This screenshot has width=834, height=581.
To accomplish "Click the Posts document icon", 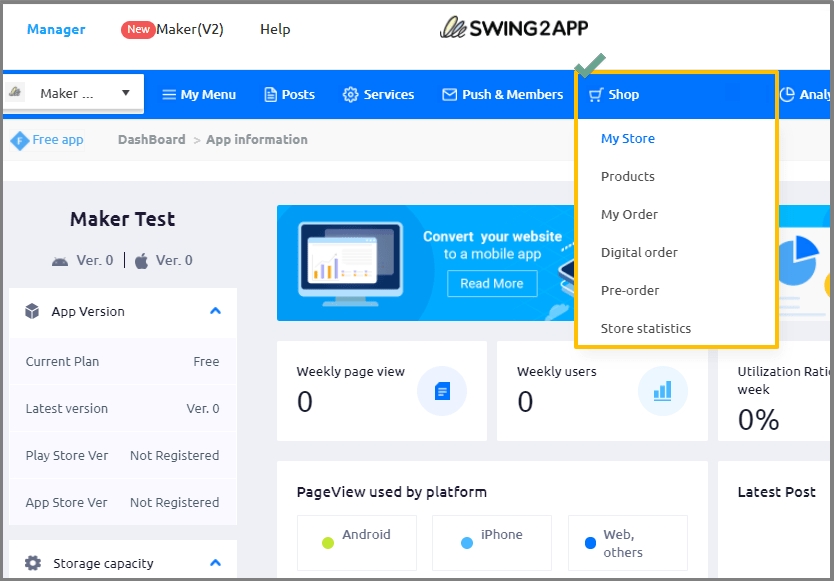I will point(271,95).
